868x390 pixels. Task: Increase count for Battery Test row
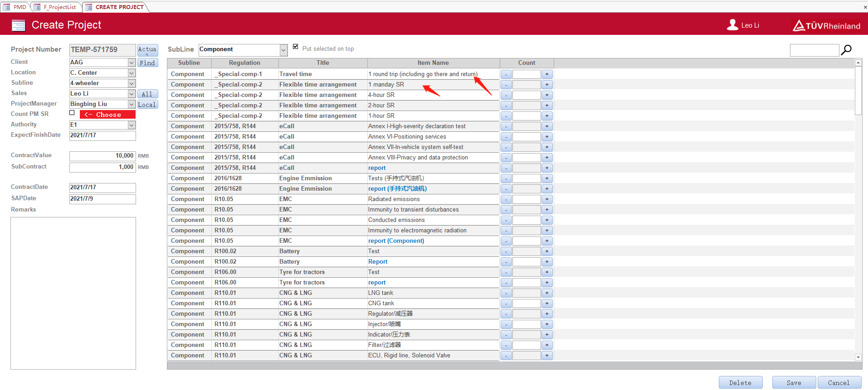pyautogui.click(x=547, y=251)
